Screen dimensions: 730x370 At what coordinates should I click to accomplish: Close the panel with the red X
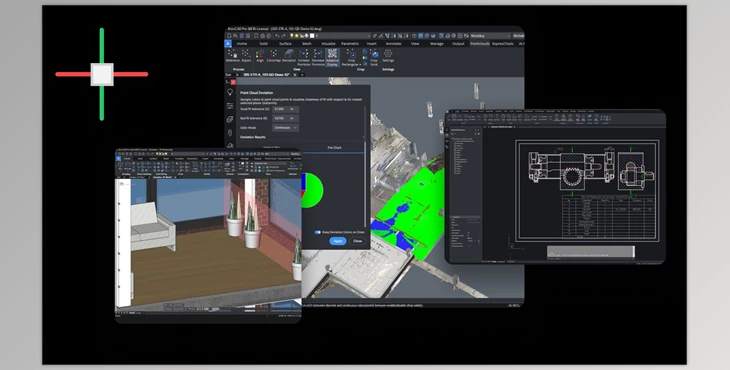[x=233, y=82]
